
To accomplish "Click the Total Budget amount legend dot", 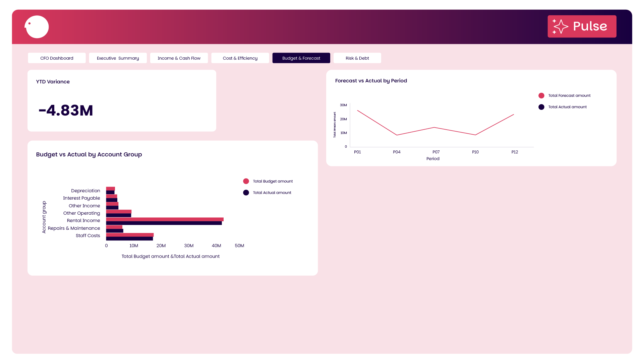I will coord(246,181).
